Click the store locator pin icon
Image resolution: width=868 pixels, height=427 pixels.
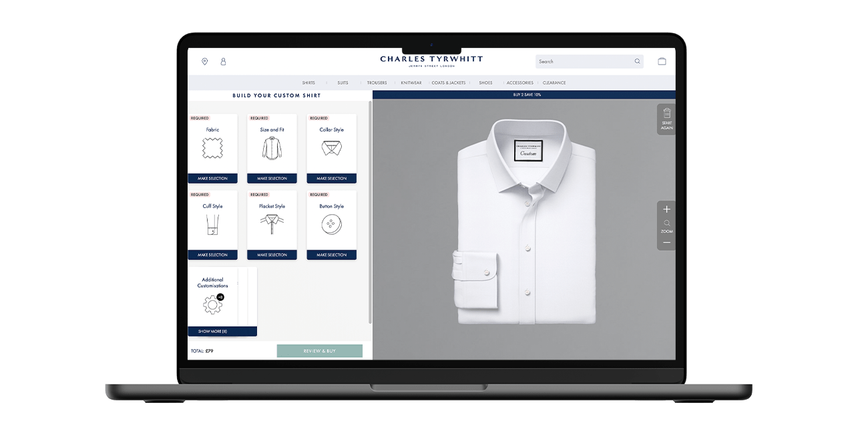[204, 61]
